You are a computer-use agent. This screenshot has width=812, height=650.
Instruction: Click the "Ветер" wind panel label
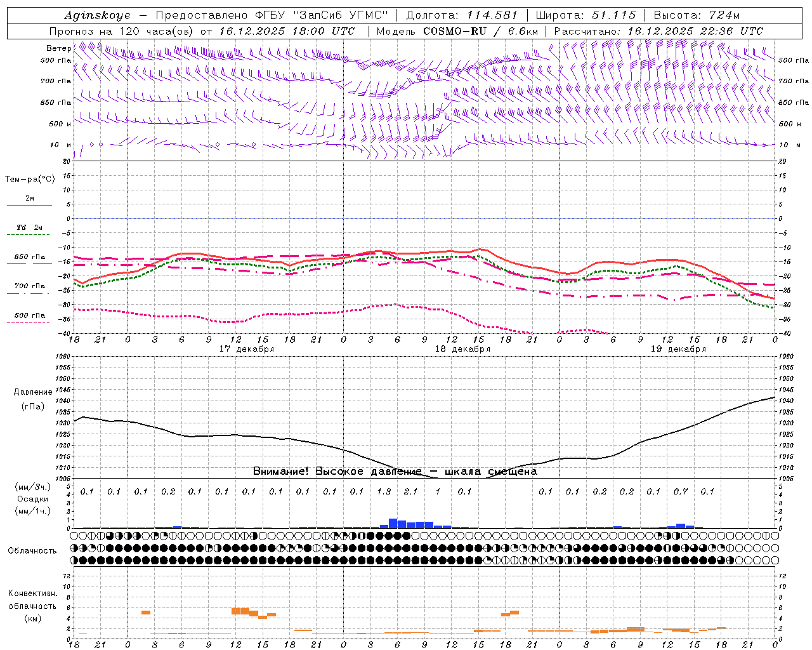click(x=59, y=48)
